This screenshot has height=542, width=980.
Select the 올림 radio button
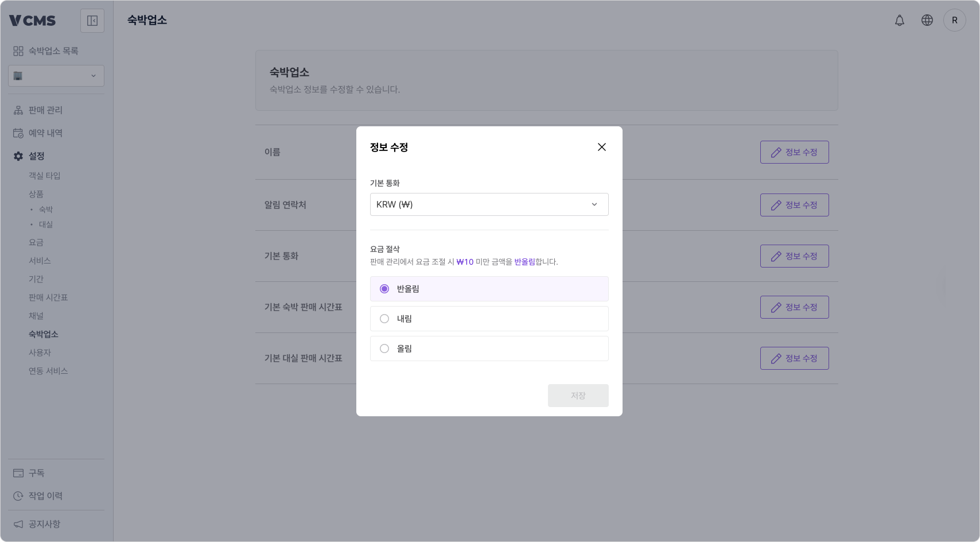[384, 348]
